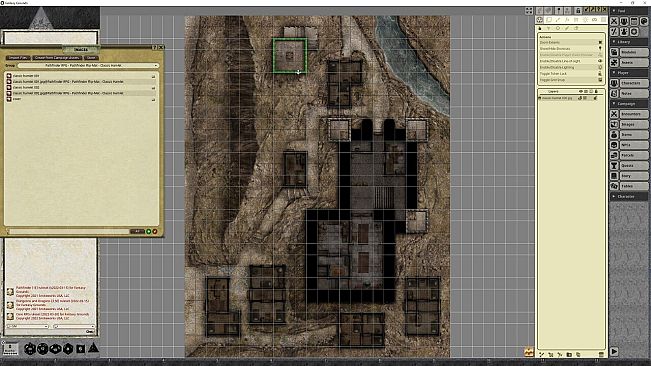Click the play arrow icon at sidebar bottom
651x366 pixels.
(x=614, y=351)
